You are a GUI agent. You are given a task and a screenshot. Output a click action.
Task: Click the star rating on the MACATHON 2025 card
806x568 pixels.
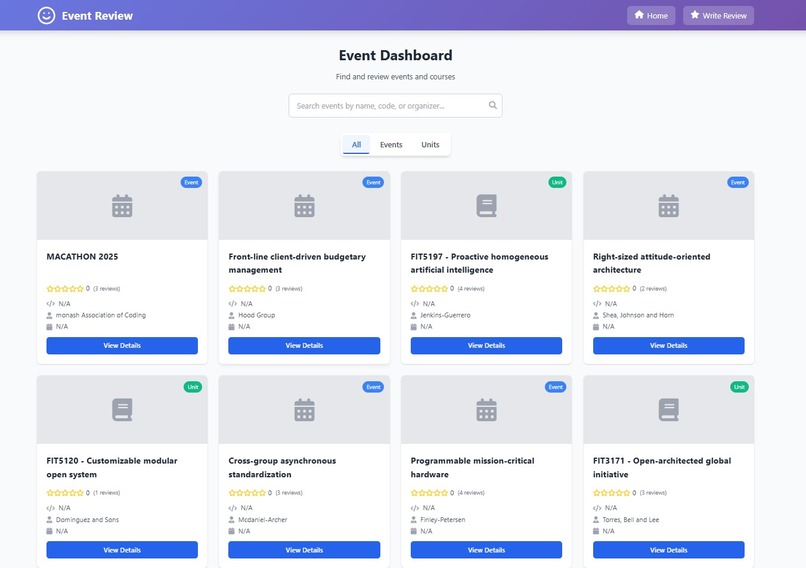65,289
